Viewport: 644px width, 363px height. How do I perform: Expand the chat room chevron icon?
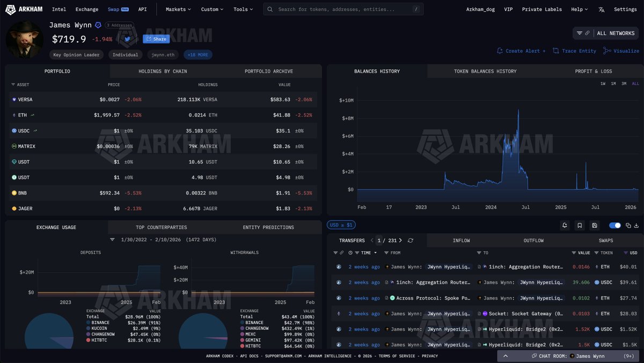(506, 355)
